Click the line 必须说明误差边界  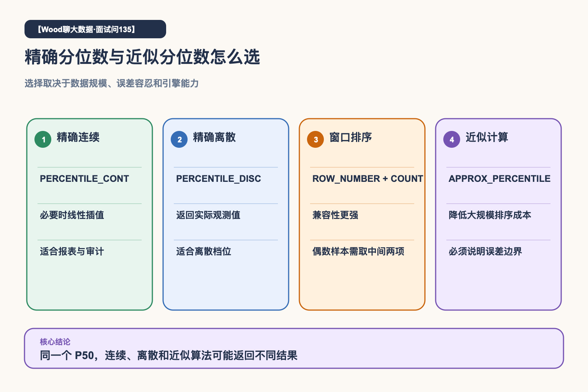(485, 252)
